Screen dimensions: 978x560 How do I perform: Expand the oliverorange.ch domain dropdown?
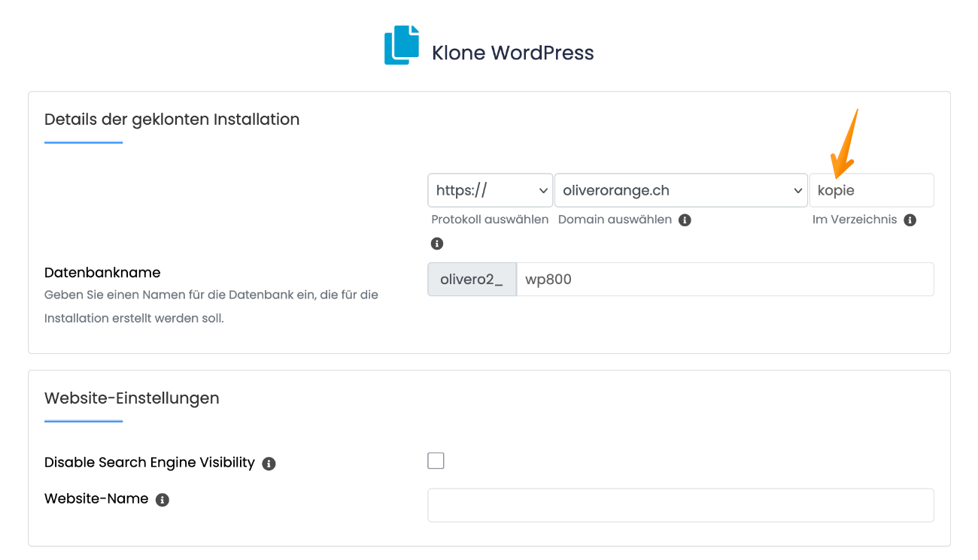(680, 191)
